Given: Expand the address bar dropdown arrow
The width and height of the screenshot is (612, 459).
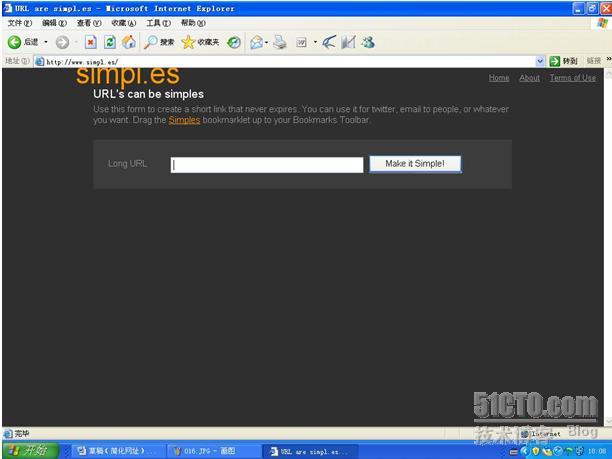Looking at the screenshot, I should pyautogui.click(x=540, y=61).
